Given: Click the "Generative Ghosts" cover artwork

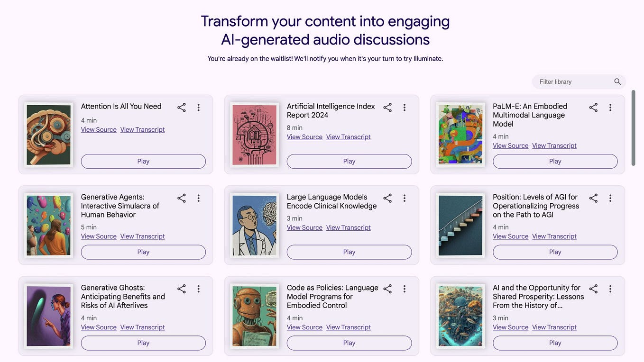Looking at the screenshot, I should point(48,316).
